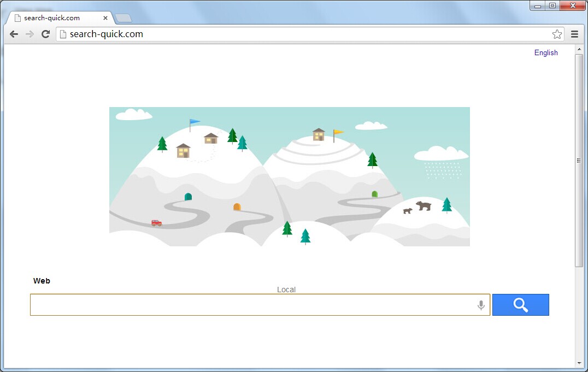Start voice search with the microphone icon
Viewport: 588px width, 372px height.
point(481,305)
